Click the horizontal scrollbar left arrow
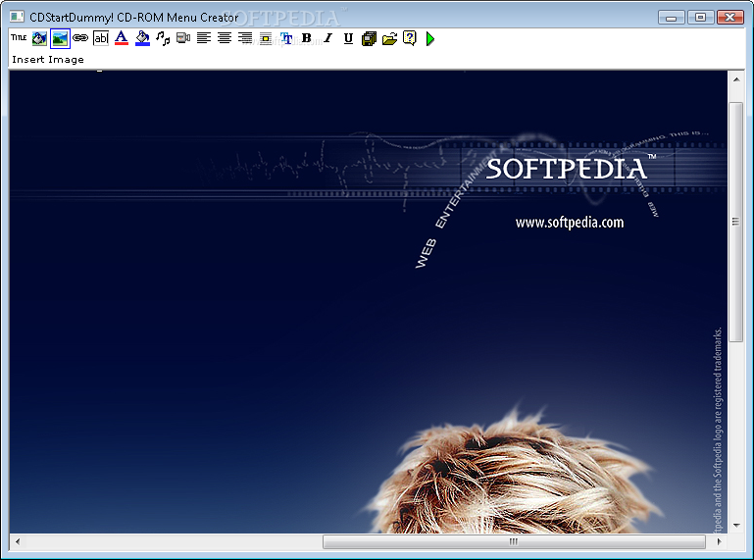 pos(18,541)
